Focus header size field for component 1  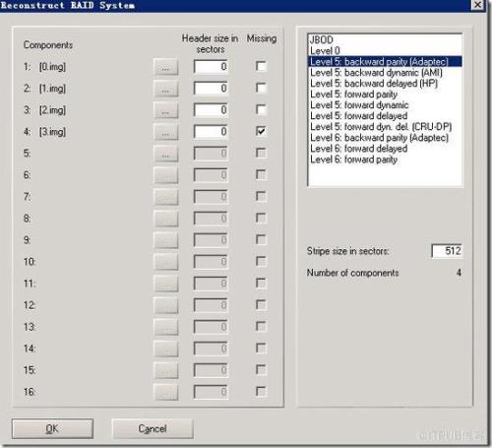tap(211, 67)
